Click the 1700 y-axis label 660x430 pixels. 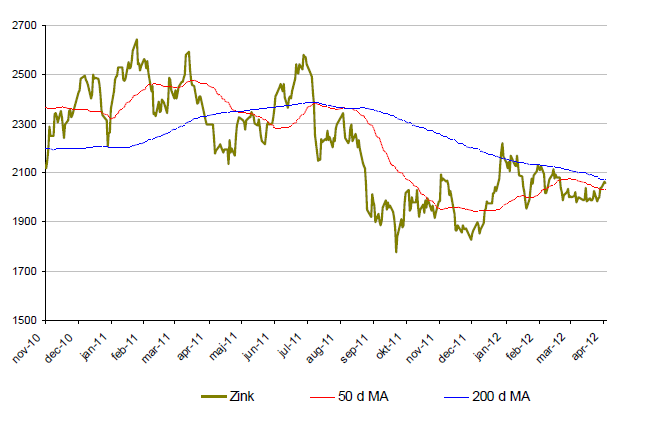(x=25, y=272)
